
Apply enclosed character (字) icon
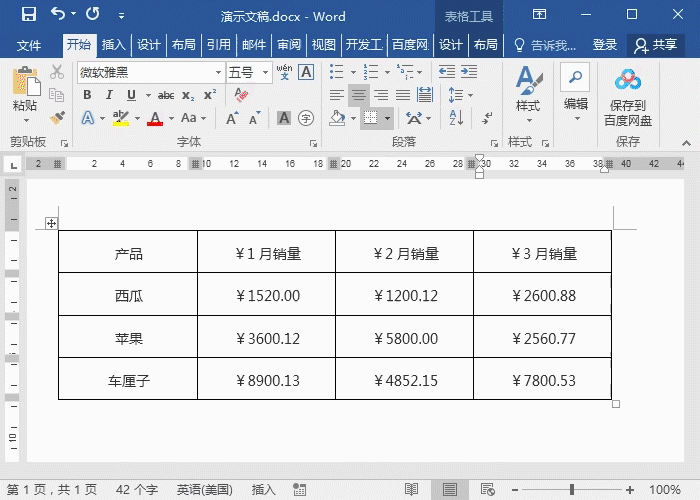(306, 118)
